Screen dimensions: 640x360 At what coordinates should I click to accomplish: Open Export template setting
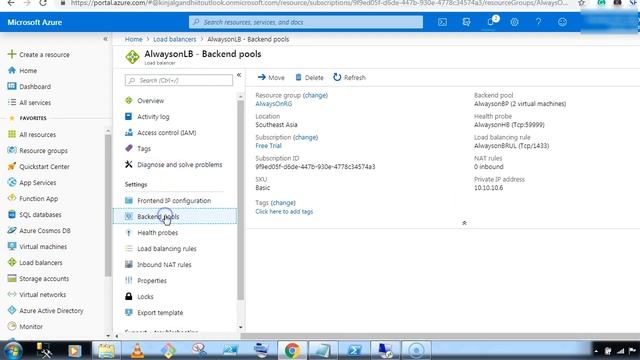point(175,312)
